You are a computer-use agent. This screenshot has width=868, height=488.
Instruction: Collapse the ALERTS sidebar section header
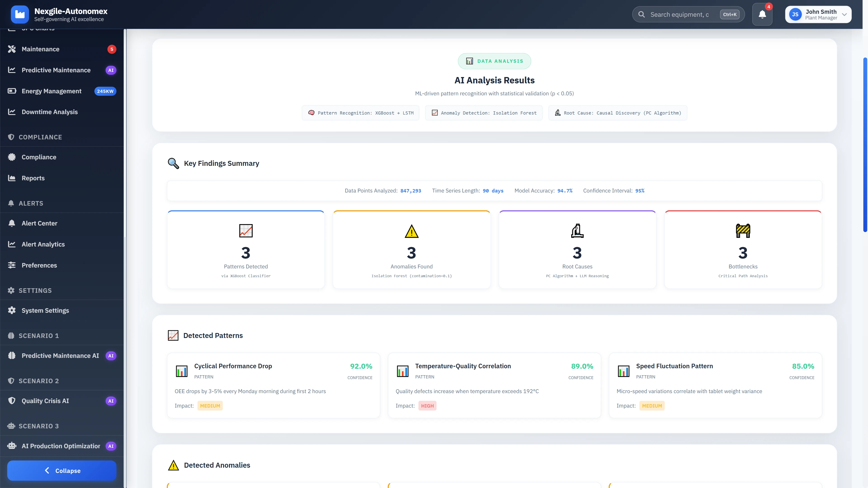coord(31,203)
